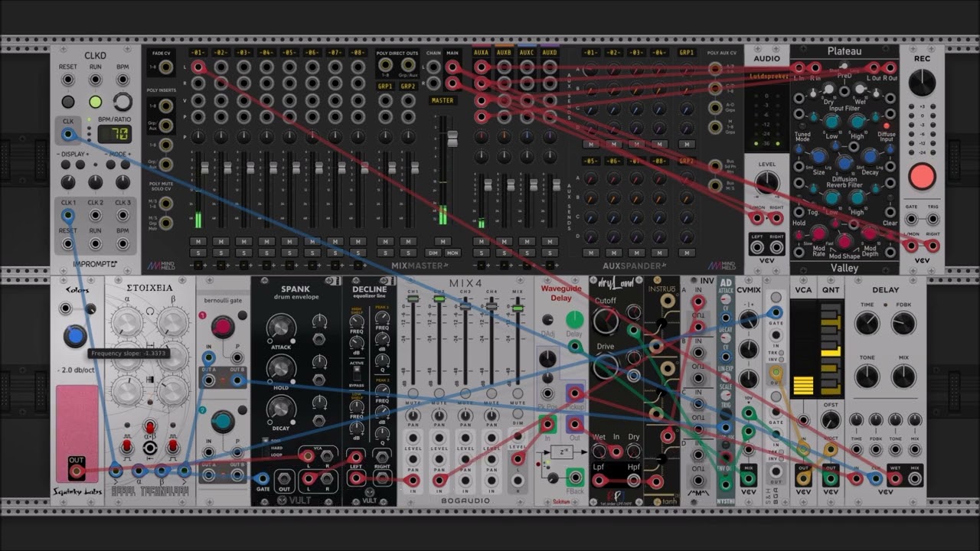Screen dimensions: 980x551
Task: Click the CLK 2 output jack on CLKD
Action: point(95,216)
